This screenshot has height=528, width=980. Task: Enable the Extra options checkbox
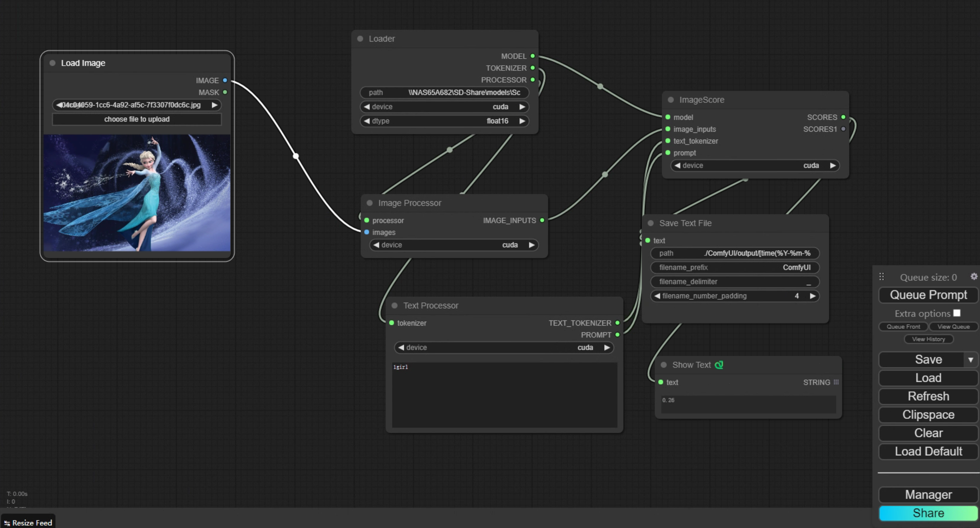coord(957,313)
